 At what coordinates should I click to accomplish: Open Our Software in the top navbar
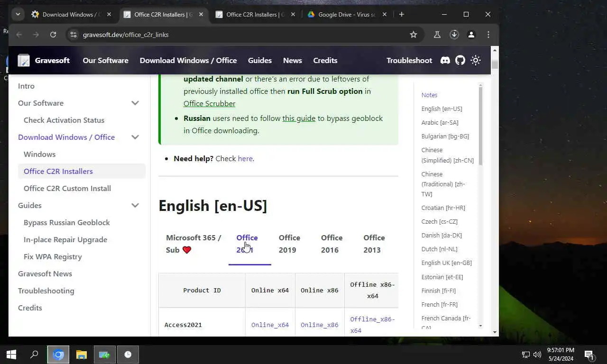click(x=105, y=60)
